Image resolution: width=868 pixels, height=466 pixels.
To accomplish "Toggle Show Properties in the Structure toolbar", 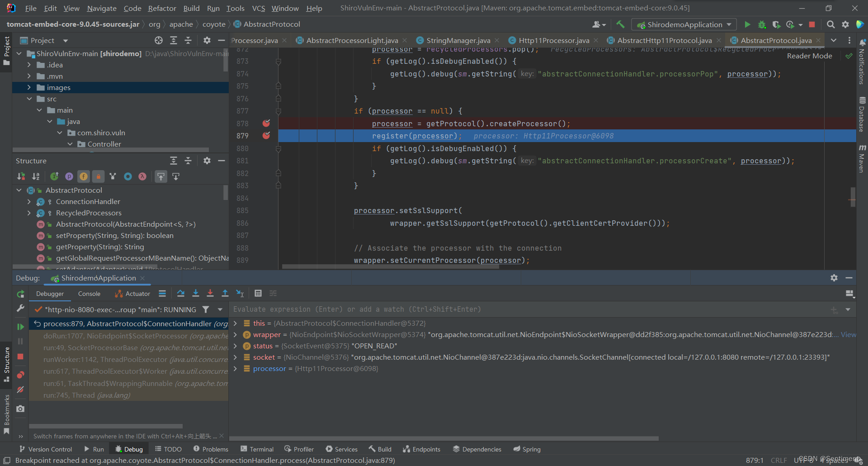I will click(69, 176).
